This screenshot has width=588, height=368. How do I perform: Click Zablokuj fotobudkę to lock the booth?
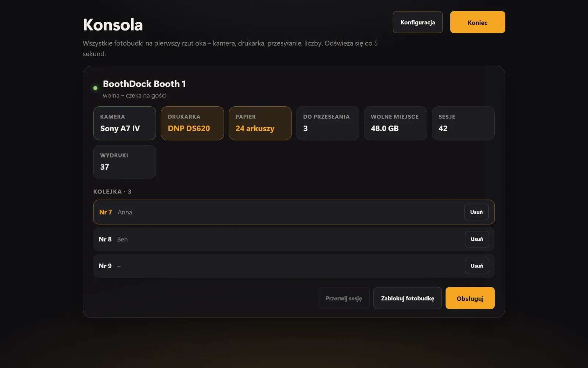tap(408, 298)
